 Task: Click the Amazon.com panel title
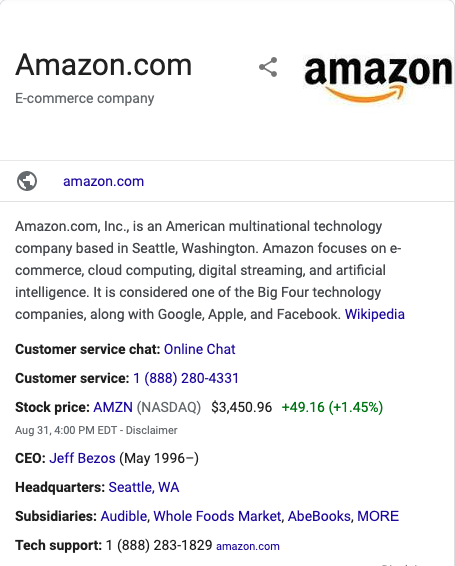click(x=103, y=65)
